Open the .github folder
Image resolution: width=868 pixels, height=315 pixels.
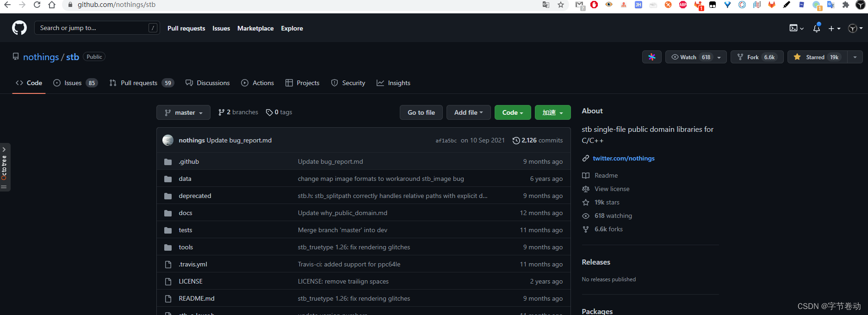189,161
